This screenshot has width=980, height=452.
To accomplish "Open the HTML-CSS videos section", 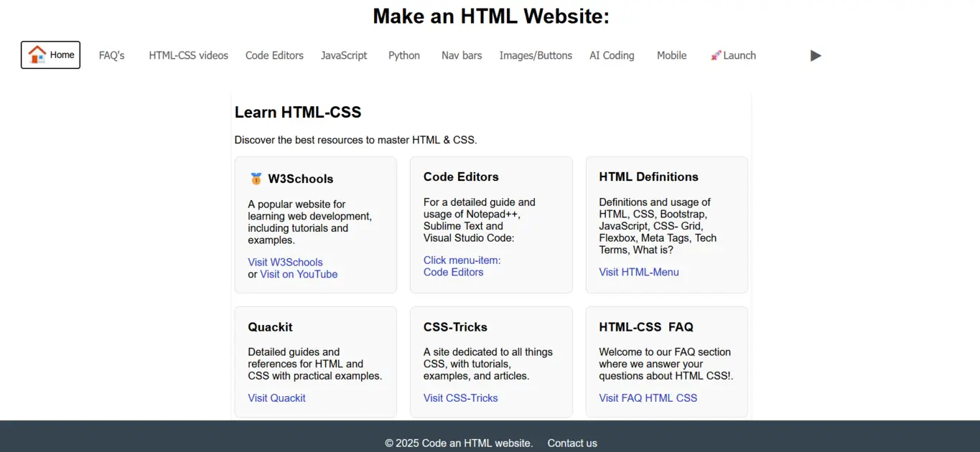I will pos(187,55).
